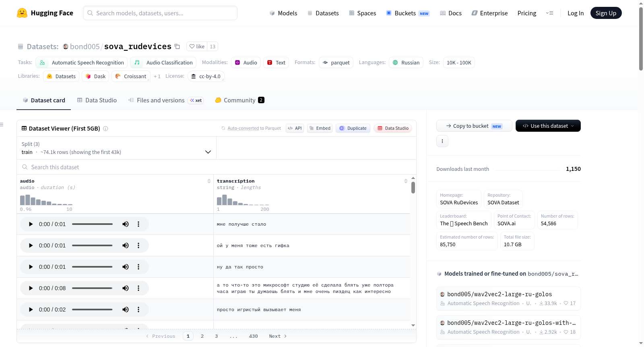Jump to page 430
The width and height of the screenshot is (644, 347).
[253, 336]
